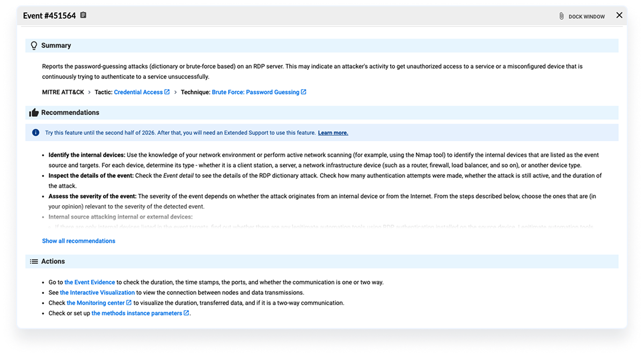This screenshot has height=356, width=644.
Task: Click the Summary lightbulb icon
Action: [34, 46]
